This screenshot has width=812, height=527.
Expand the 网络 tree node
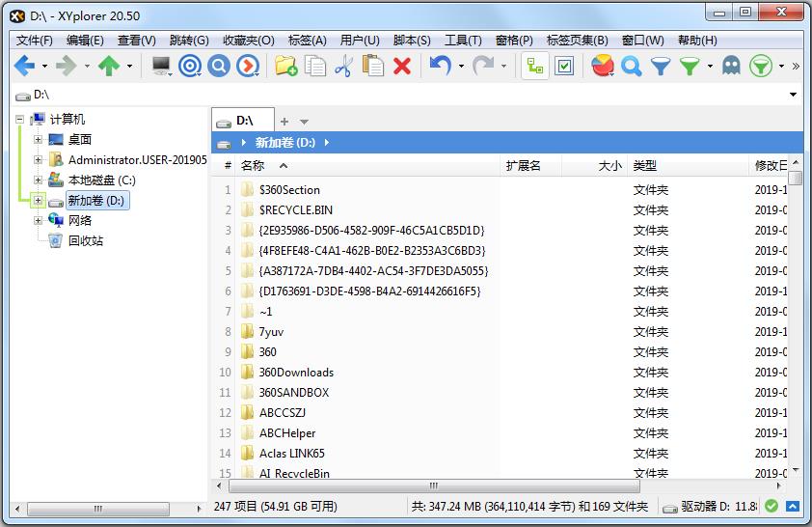[38, 220]
